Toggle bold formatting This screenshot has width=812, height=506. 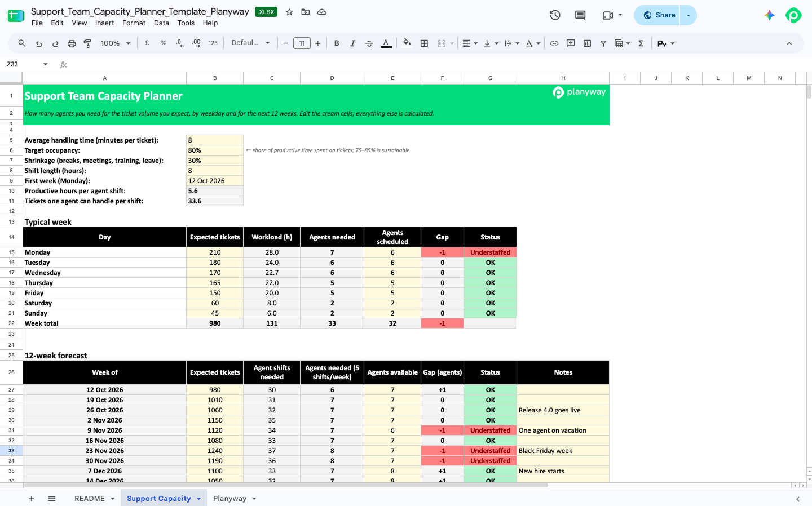(337, 43)
